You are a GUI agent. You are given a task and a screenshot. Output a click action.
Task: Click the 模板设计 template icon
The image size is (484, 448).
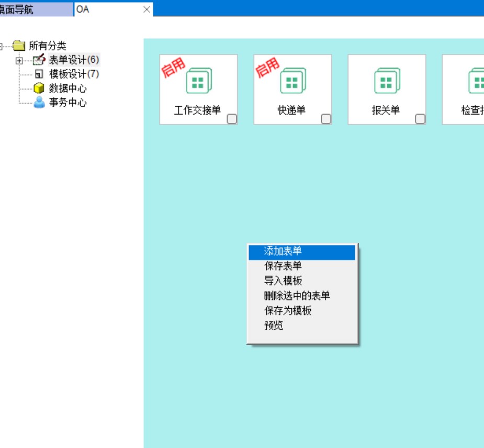(39, 74)
